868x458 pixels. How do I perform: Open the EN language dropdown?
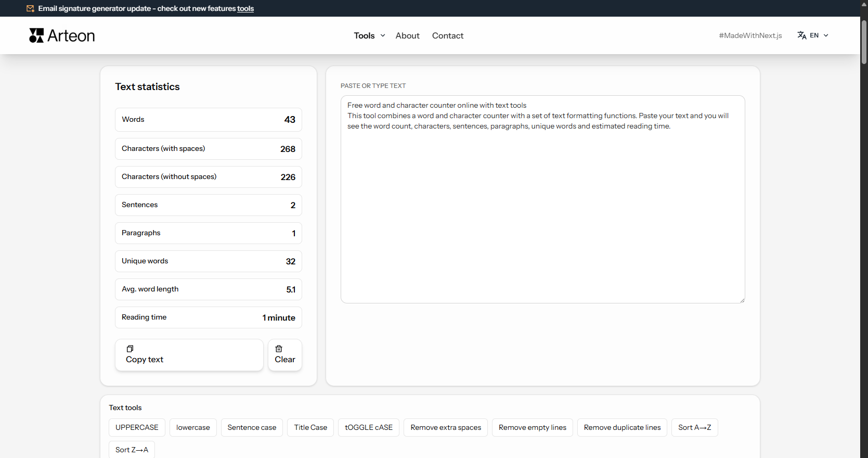(x=813, y=35)
